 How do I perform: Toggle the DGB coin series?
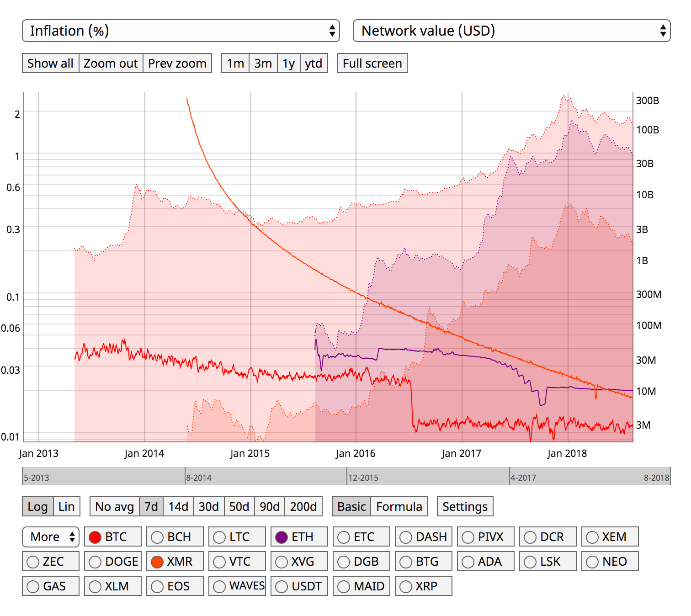361,561
